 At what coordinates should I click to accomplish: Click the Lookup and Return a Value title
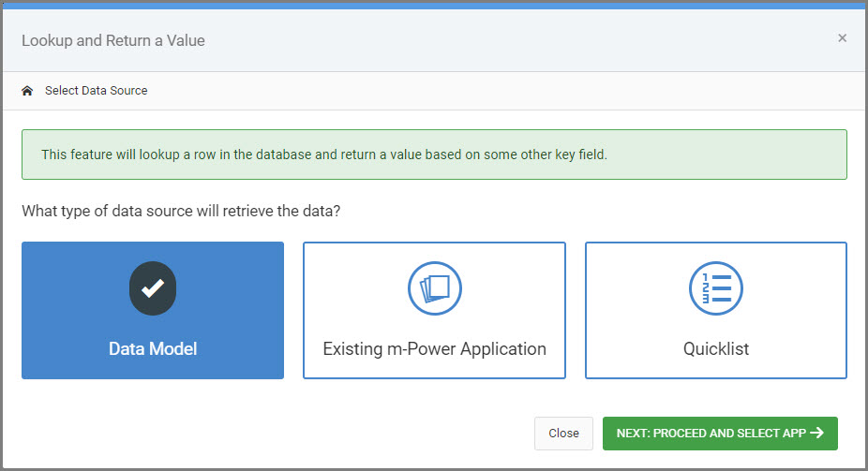(113, 40)
